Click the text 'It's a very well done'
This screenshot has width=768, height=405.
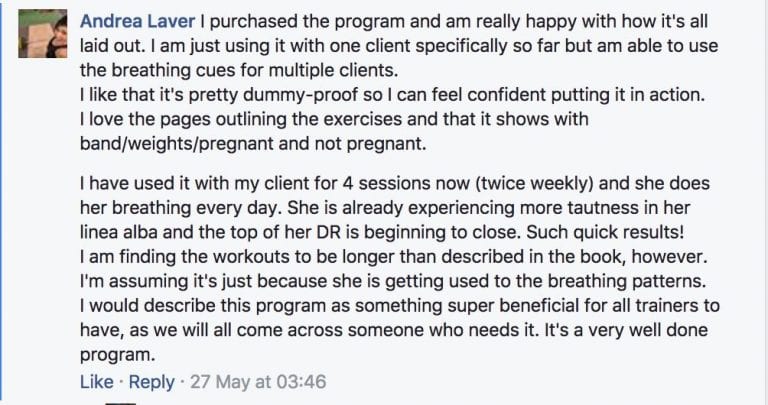coord(626,331)
